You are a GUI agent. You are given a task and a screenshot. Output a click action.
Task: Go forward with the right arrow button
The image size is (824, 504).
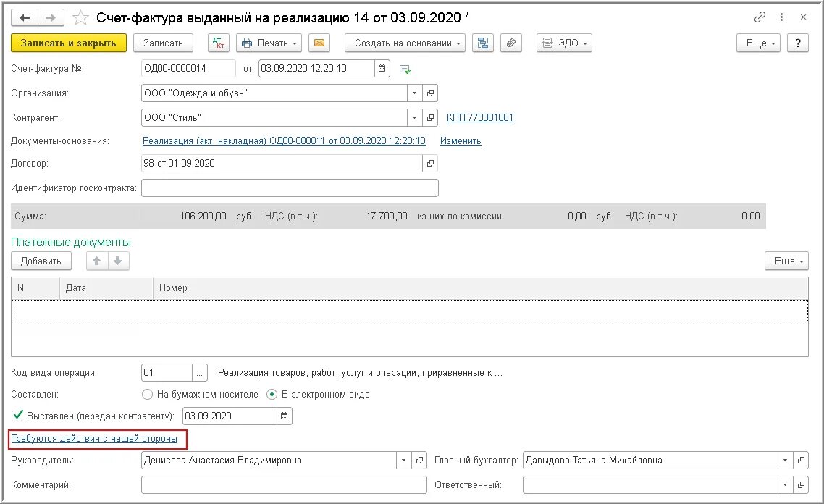[x=51, y=18]
